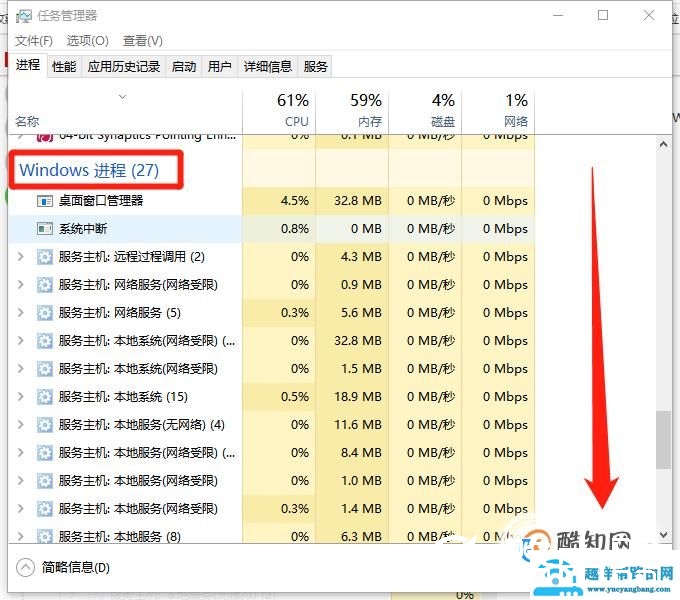Expand 服务主机: 本地系统 (15)
Image resolution: width=680 pixels, height=600 pixels.
(x=20, y=397)
